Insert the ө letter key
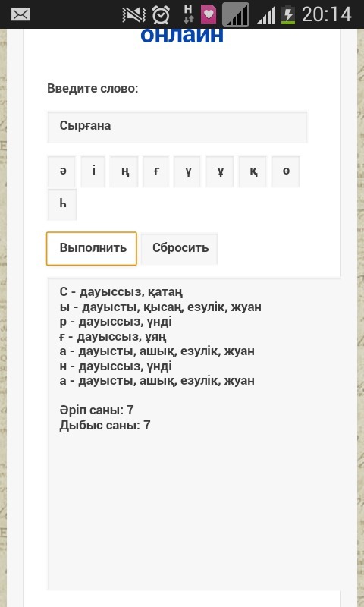364x607 pixels. point(285,171)
